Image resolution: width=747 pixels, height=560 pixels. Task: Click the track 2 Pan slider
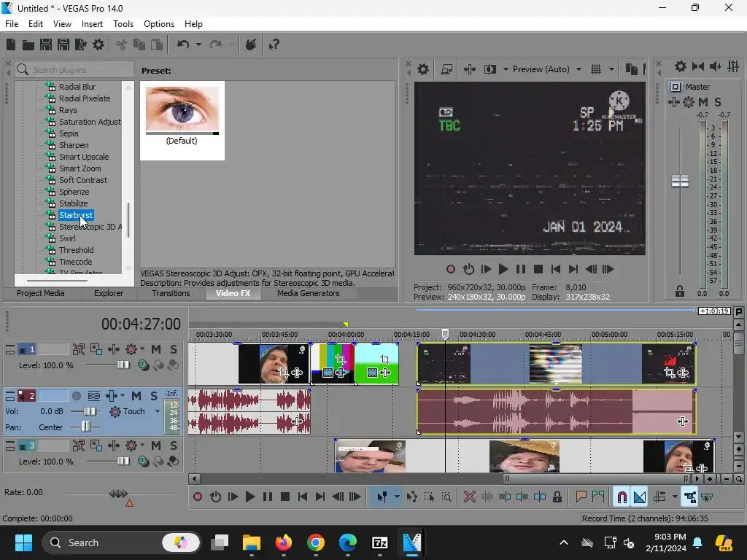click(x=85, y=426)
